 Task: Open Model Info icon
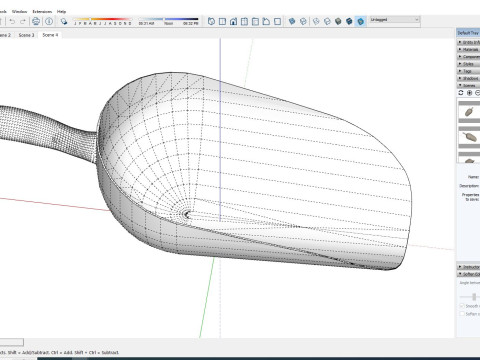tap(49, 22)
